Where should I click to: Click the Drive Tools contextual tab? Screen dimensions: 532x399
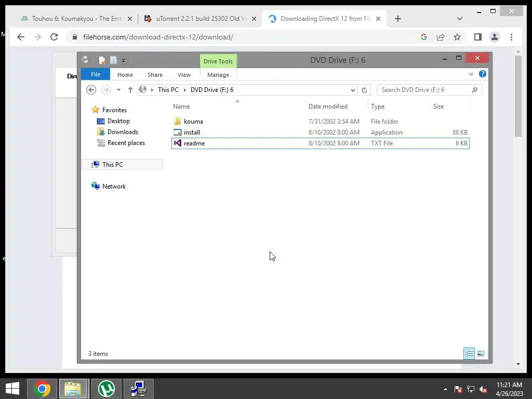218,61
